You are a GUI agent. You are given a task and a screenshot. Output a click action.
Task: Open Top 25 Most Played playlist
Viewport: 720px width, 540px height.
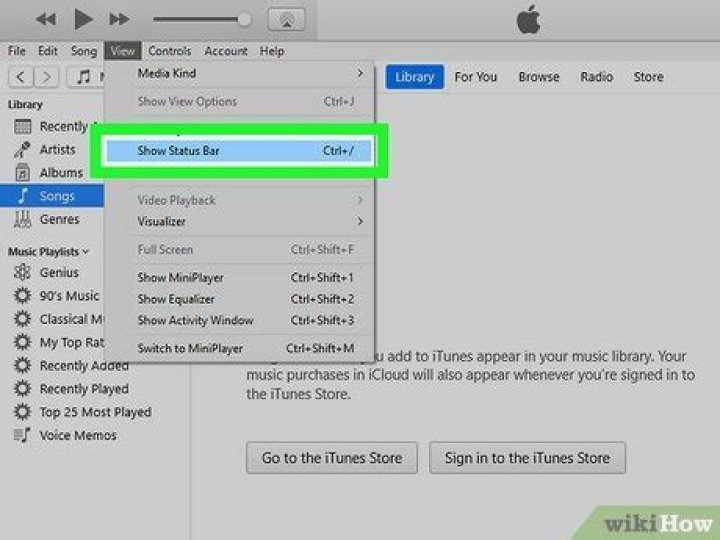[94, 412]
